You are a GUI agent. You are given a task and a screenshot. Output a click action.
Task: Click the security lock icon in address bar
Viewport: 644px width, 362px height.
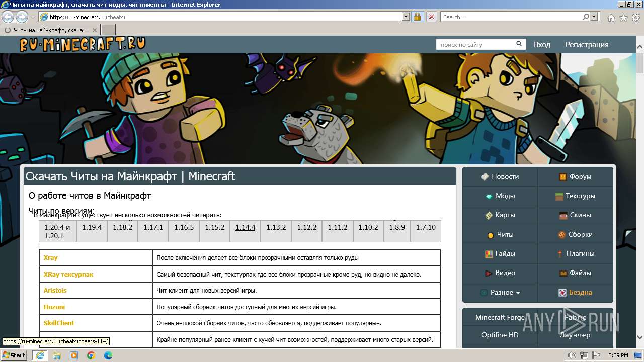tap(418, 17)
